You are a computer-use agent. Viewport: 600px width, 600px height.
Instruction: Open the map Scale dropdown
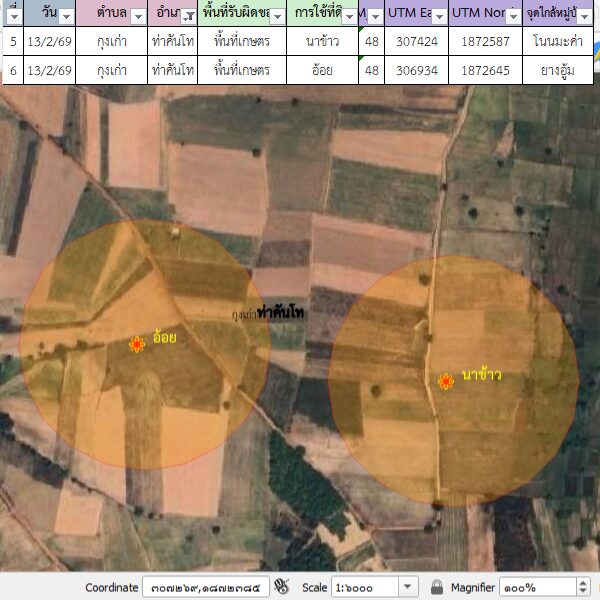click(x=408, y=587)
